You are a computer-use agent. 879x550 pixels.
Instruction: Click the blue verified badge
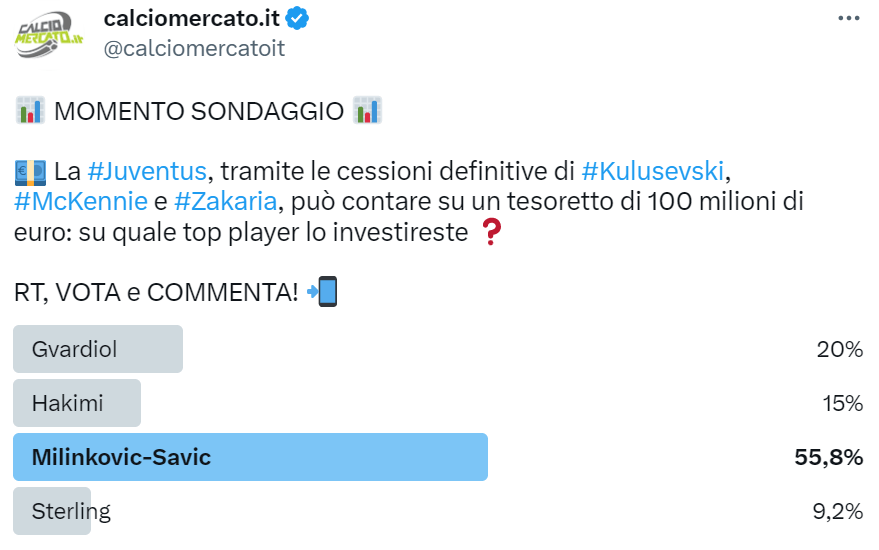[x=297, y=18]
